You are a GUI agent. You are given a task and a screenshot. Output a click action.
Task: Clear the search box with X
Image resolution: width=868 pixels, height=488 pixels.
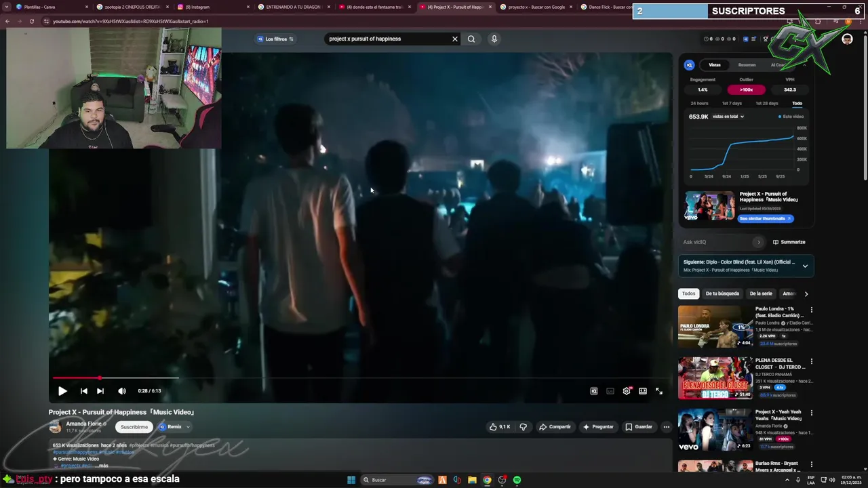(x=455, y=39)
